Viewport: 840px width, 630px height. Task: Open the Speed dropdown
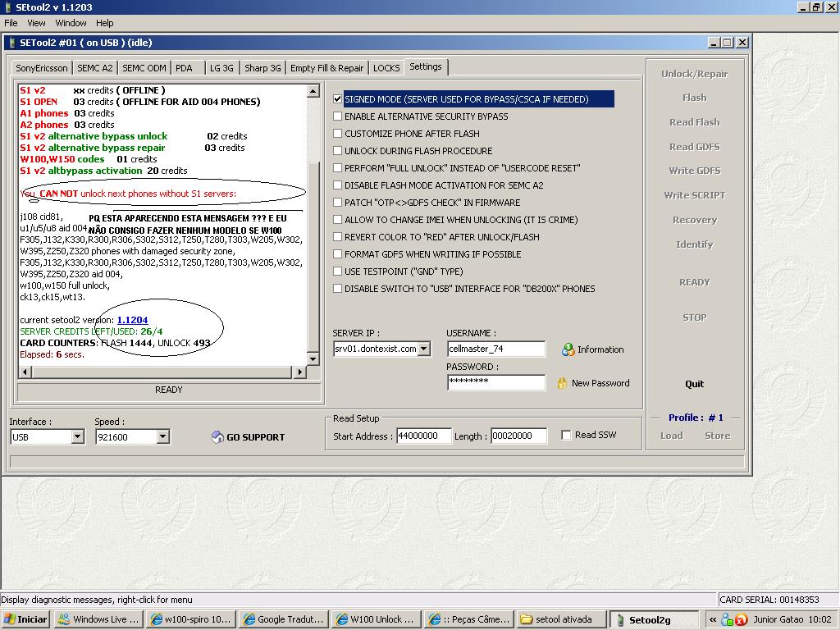pos(163,437)
